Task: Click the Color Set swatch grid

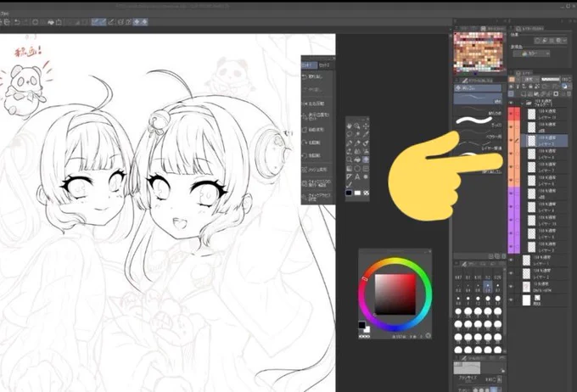Action: (x=479, y=52)
